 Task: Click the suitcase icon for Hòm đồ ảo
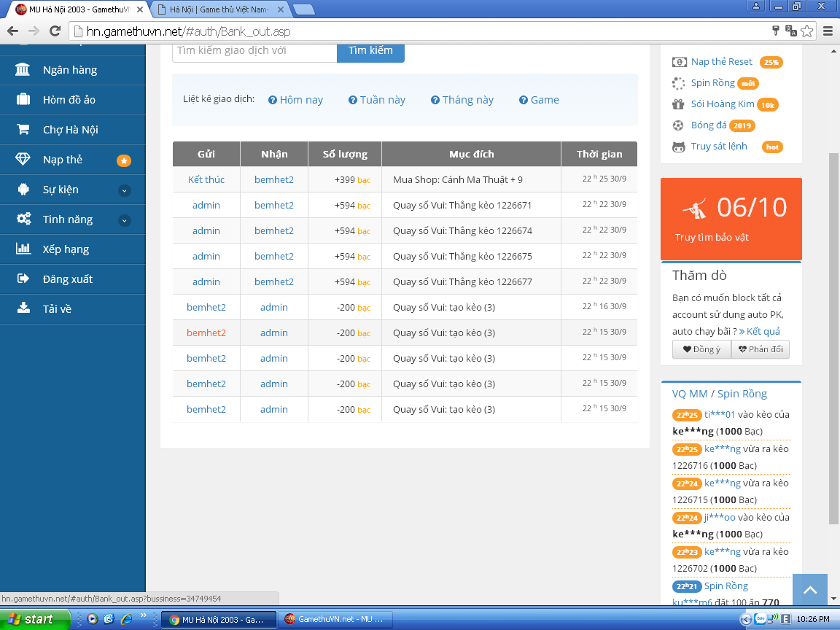point(23,100)
